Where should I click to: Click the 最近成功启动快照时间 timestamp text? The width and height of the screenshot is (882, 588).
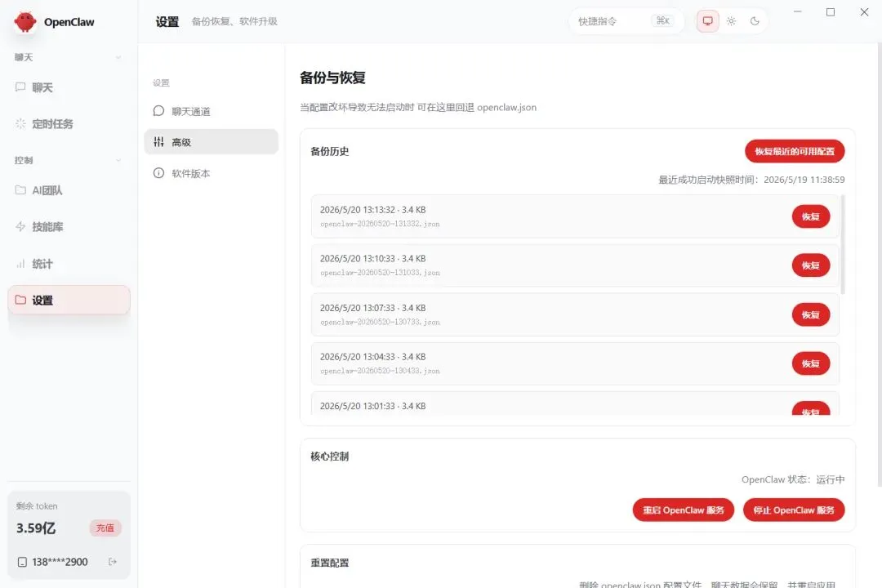pyautogui.click(x=751, y=180)
